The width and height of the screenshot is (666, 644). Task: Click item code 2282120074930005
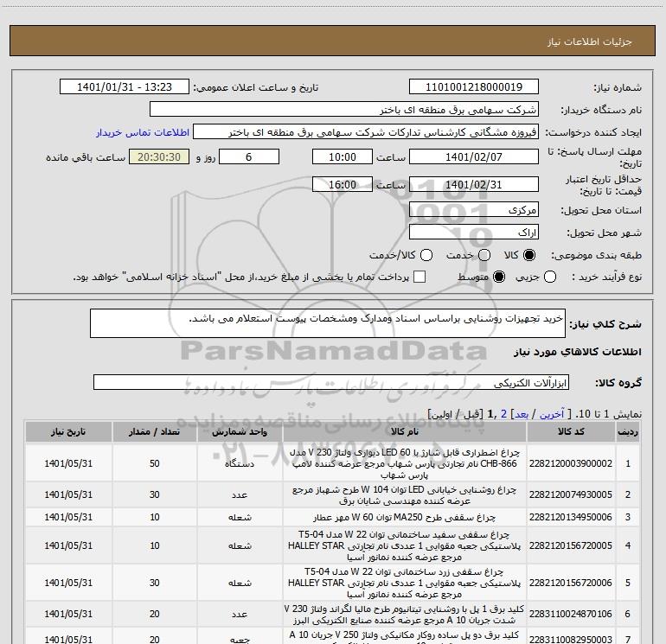571,494
